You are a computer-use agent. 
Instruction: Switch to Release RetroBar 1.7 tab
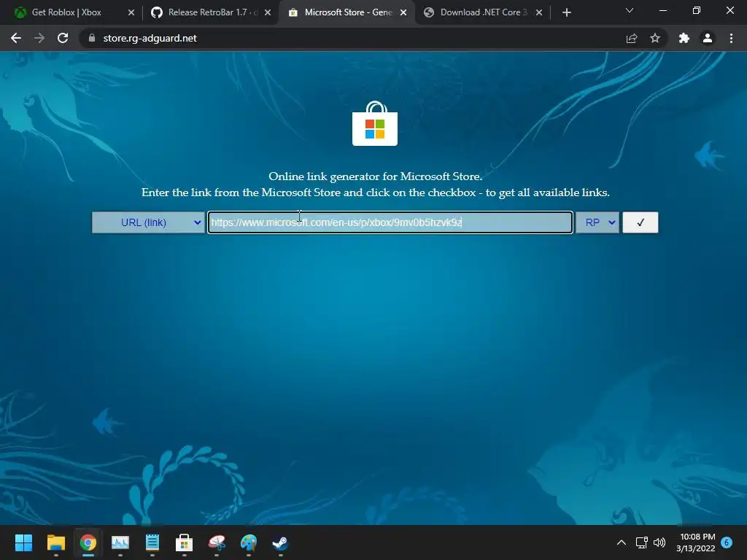coord(206,12)
